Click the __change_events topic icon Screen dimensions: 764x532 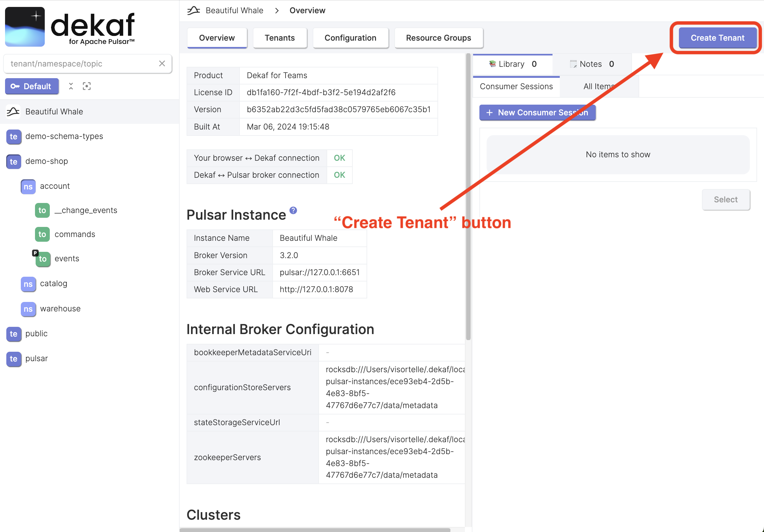click(42, 210)
